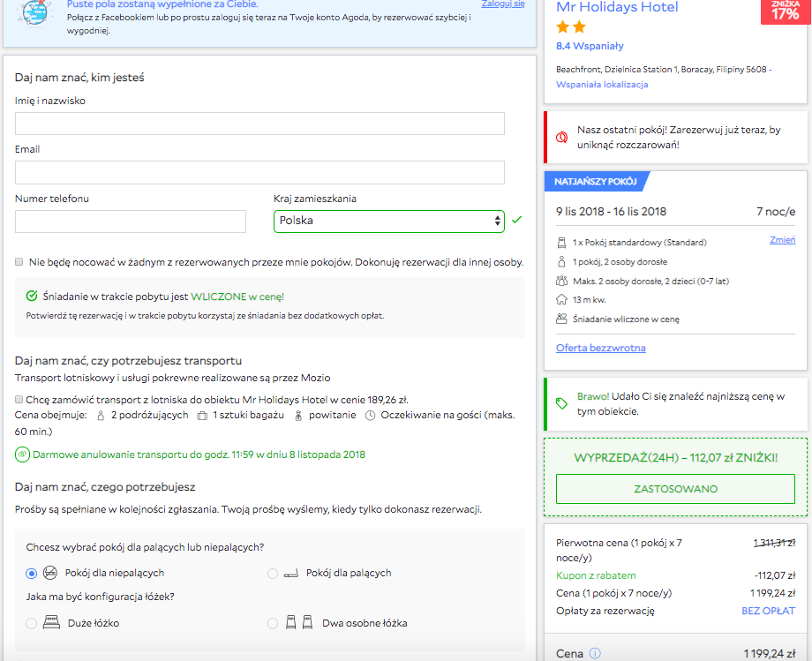Click the no-smoking icon for non-smoking room
Screen dimensions: 812x661
(x=51, y=574)
